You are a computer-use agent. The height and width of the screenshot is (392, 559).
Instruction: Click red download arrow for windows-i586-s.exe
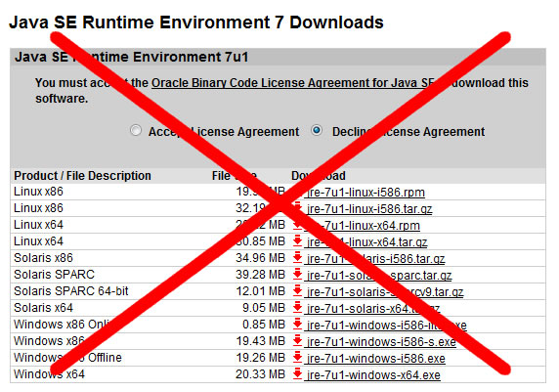pos(297,340)
